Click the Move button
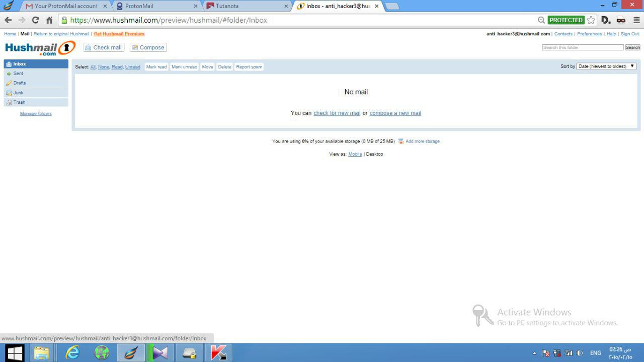Image resolution: width=644 pixels, height=362 pixels. point(208,67)
